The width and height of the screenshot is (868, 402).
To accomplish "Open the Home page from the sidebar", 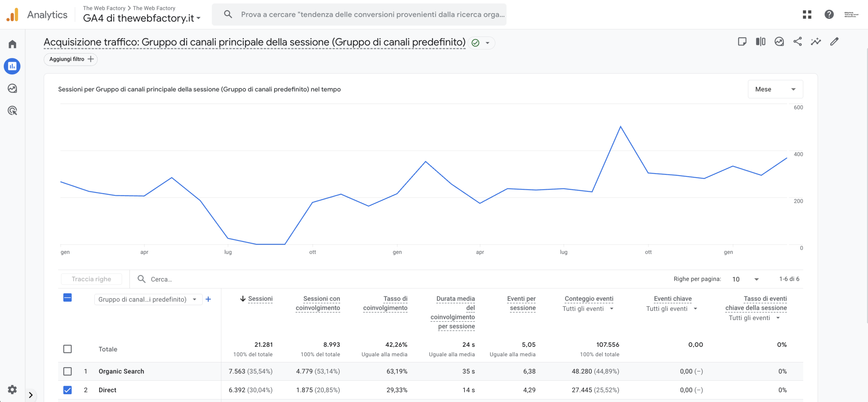I will [x=12, y=44].
